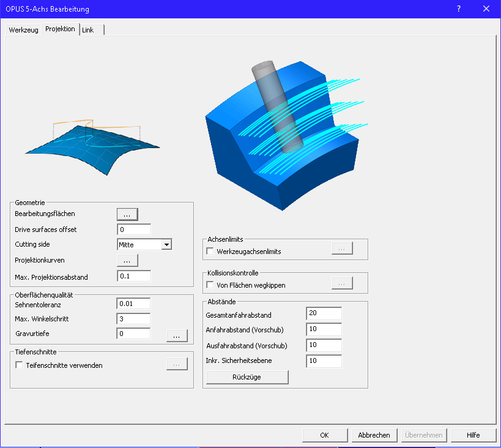Open the Link tab
The height and width of the screenshot is (448, 501).
click(x=91, y=30)
